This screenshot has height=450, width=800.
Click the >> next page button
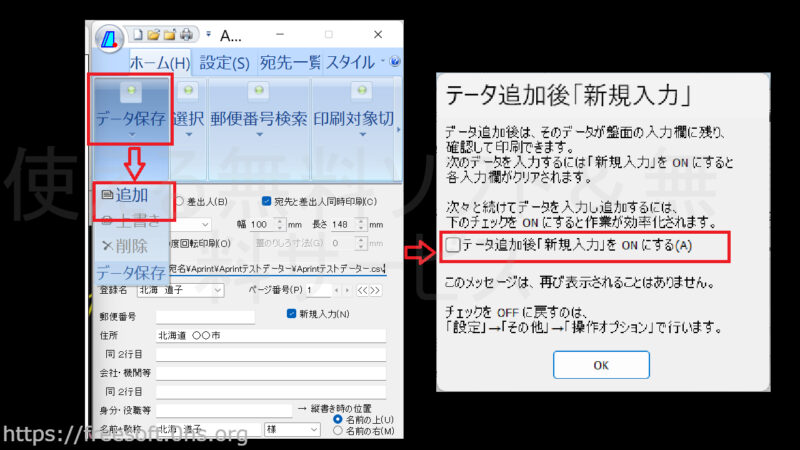pos(372,290)
